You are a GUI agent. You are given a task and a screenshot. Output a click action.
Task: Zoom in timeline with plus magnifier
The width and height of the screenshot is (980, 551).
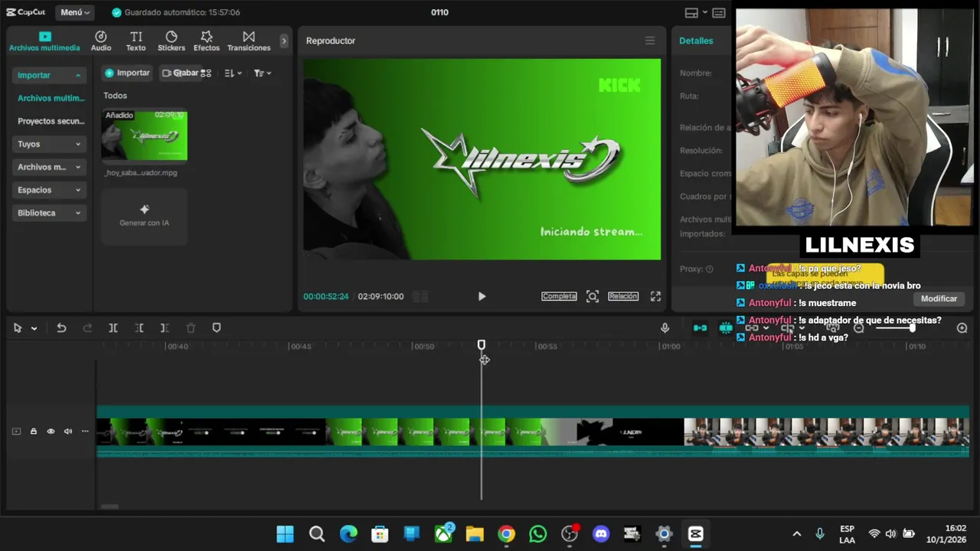(962, 328)
